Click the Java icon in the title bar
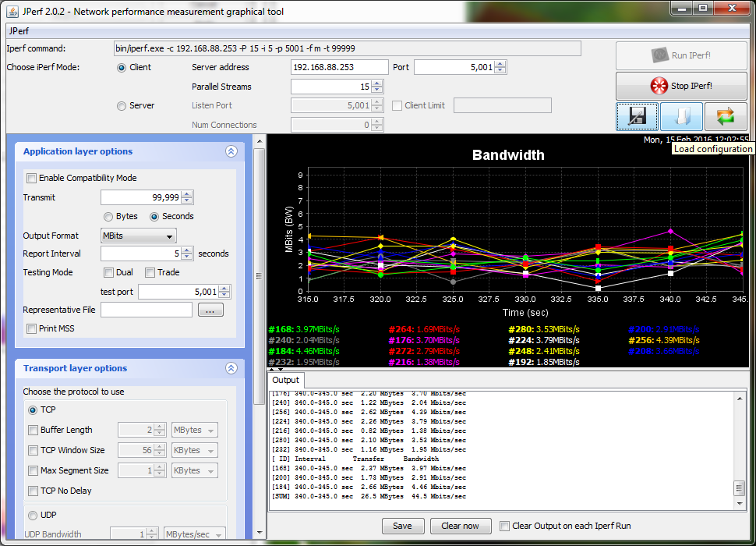 pyautogui.click(x=12, y=11)
